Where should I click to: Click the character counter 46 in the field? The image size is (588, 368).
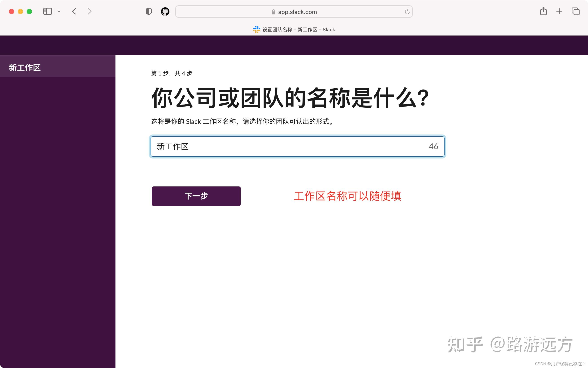433,146
